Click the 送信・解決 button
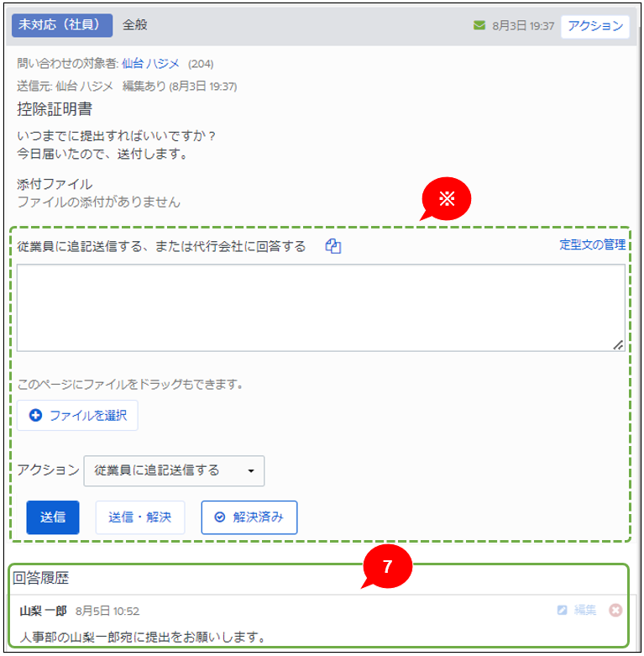The image size is (644, 656). coord(140,517)
